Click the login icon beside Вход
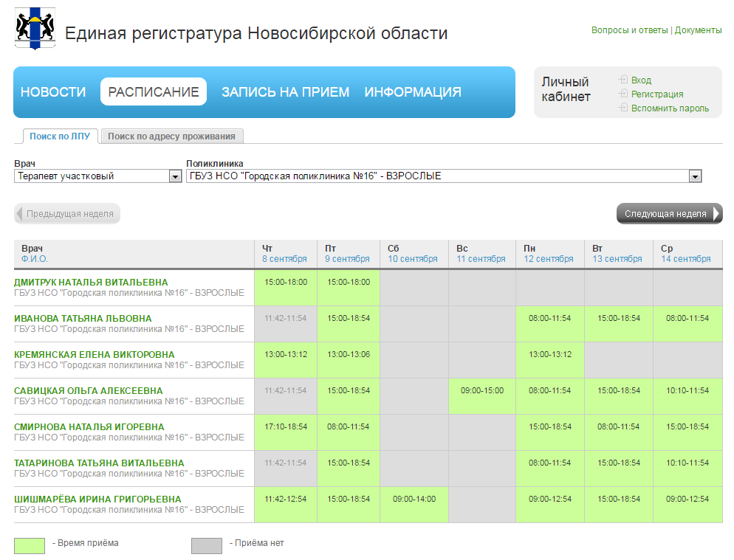The width and height of the screenshot is (734, 560). [623, 80]
